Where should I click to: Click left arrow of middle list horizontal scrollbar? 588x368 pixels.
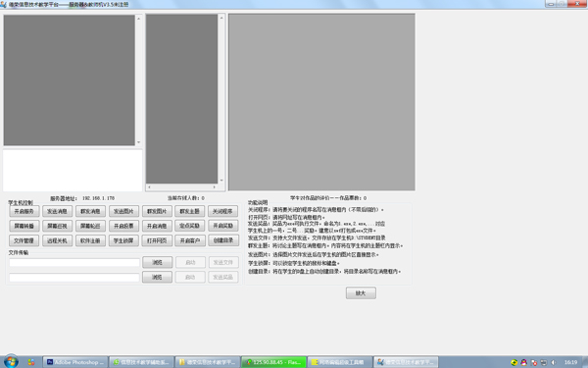click(149, 186)
